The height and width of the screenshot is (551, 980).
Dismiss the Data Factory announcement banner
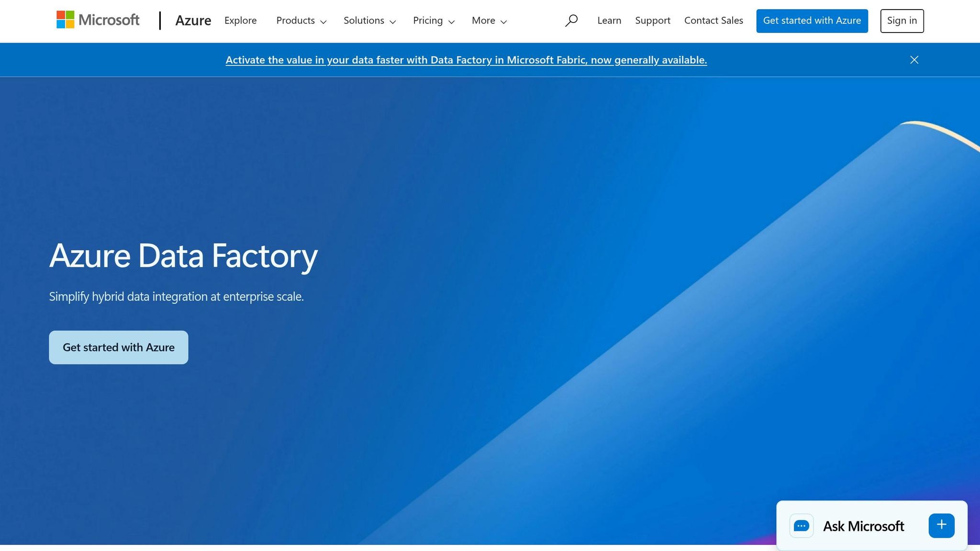(x=913, y=59)
